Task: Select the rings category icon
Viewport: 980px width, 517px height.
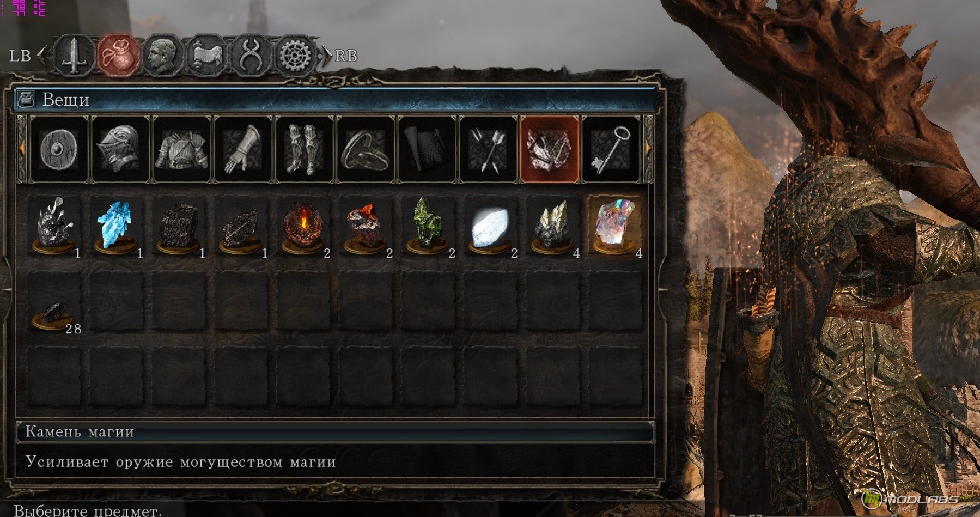Action: [x=366, y=149]
